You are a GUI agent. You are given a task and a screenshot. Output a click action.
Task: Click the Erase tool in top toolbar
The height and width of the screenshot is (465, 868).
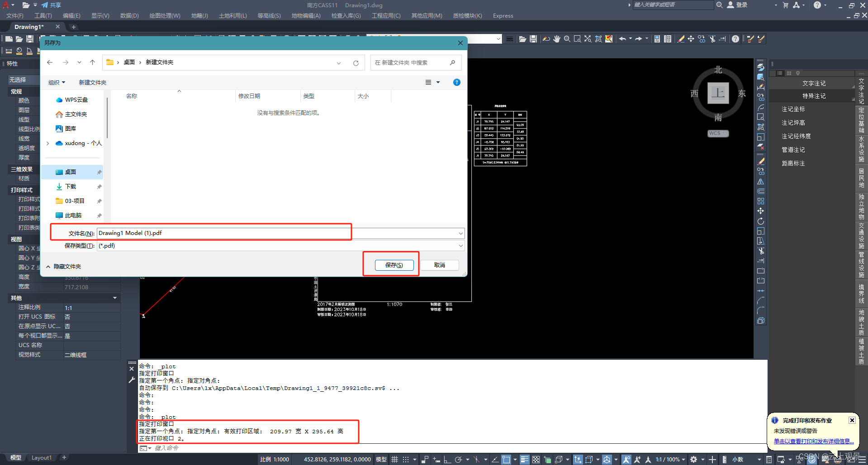click(681, 39)
